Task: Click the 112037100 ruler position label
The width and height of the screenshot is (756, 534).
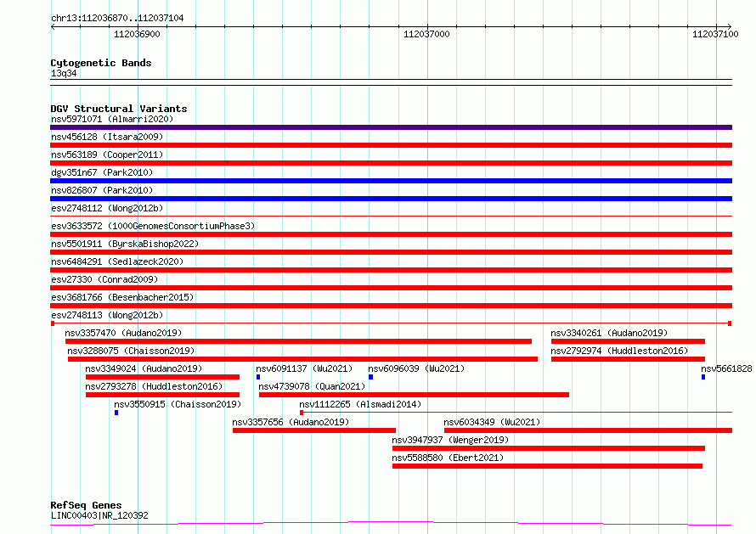Action: point(715,34)
